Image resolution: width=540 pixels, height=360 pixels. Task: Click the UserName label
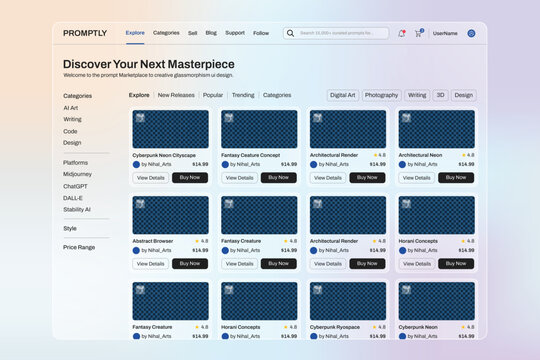445,33
